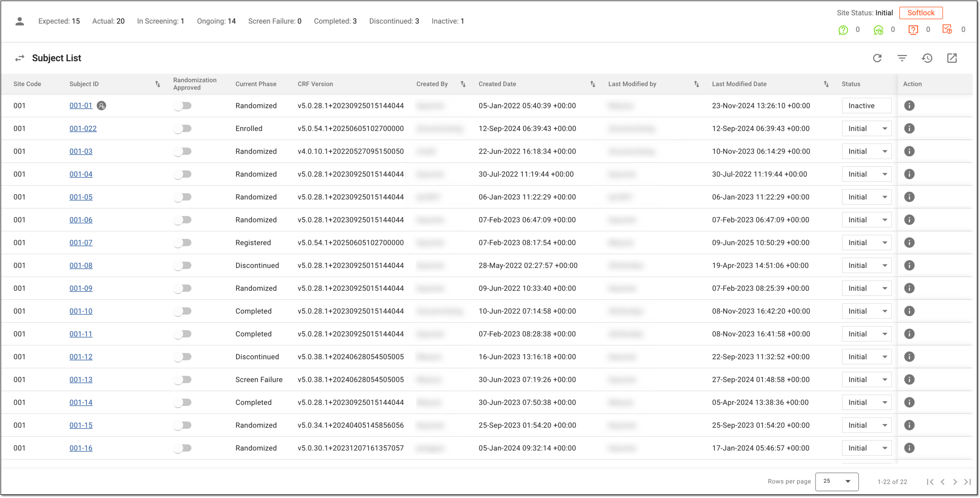980x498 pixels.
Task: Open subject 001-04 link
Action: click(x=81, y=174)
